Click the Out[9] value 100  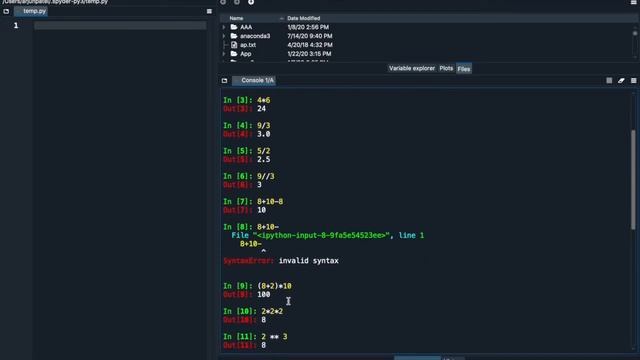(264, 295)
